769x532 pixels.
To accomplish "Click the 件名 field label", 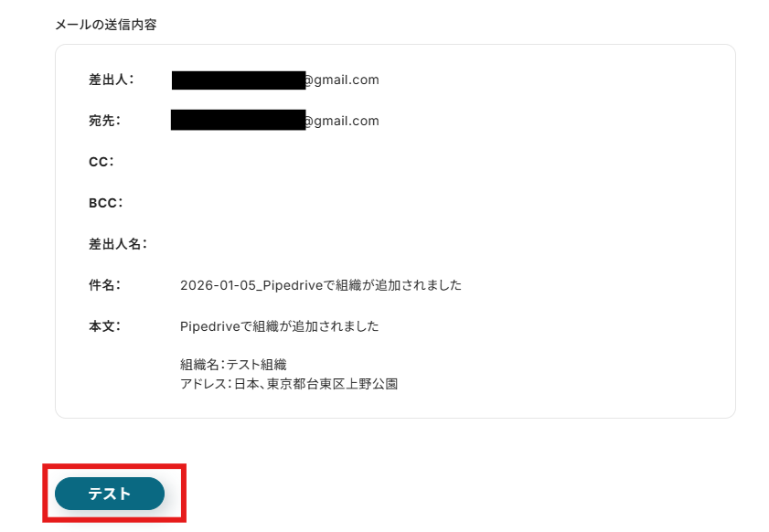I will coord(104,285).
